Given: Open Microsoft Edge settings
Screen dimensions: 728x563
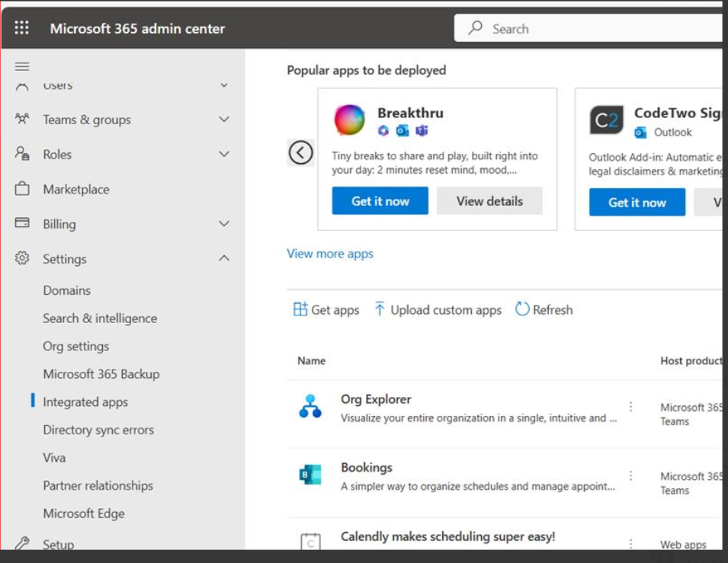Looking at the screenshot, I should (x=84, y=513).
